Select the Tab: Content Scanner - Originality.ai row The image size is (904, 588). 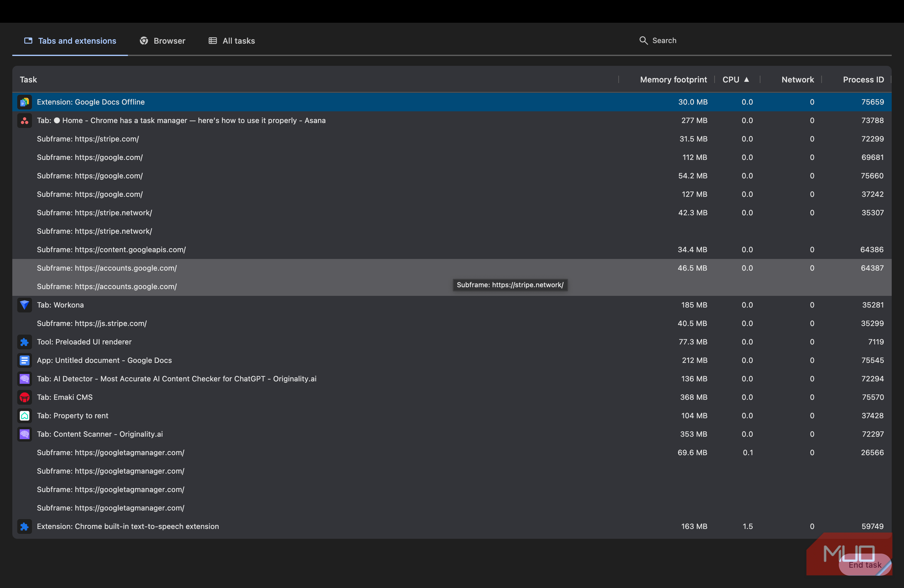click(x=452, y=434)
